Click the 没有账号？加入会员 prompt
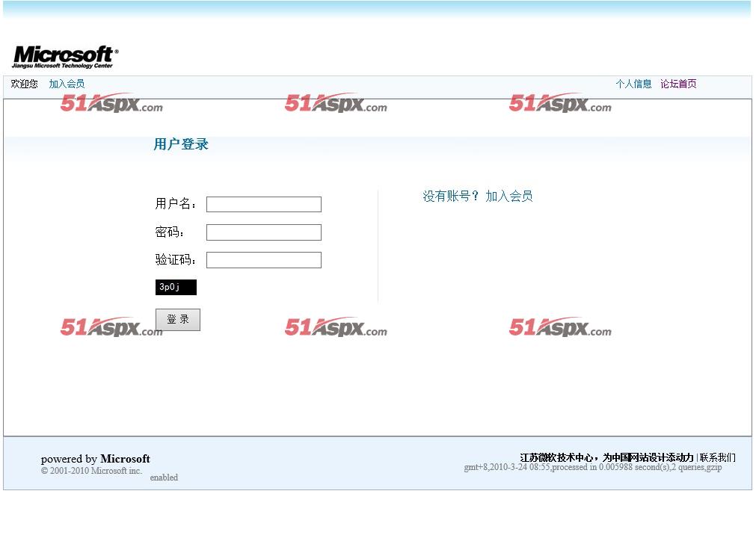Screen dimensions: 756x553 tap(478, 196)
